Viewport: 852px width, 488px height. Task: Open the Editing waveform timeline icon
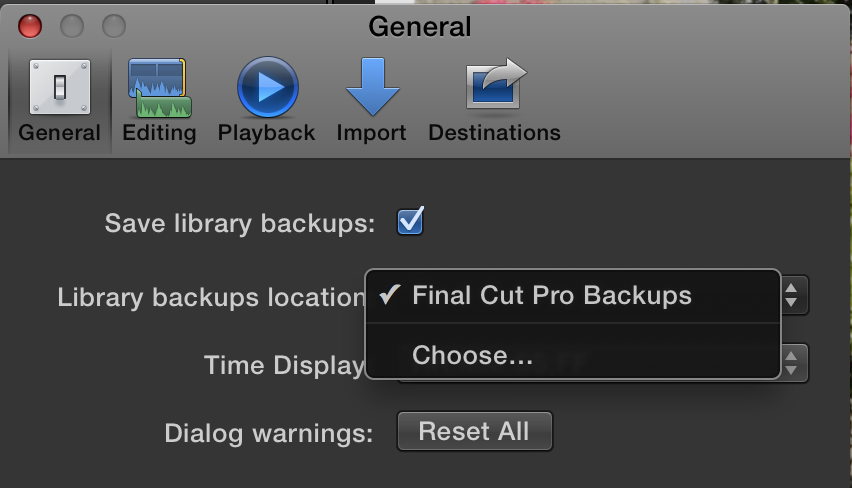(160, 88)
